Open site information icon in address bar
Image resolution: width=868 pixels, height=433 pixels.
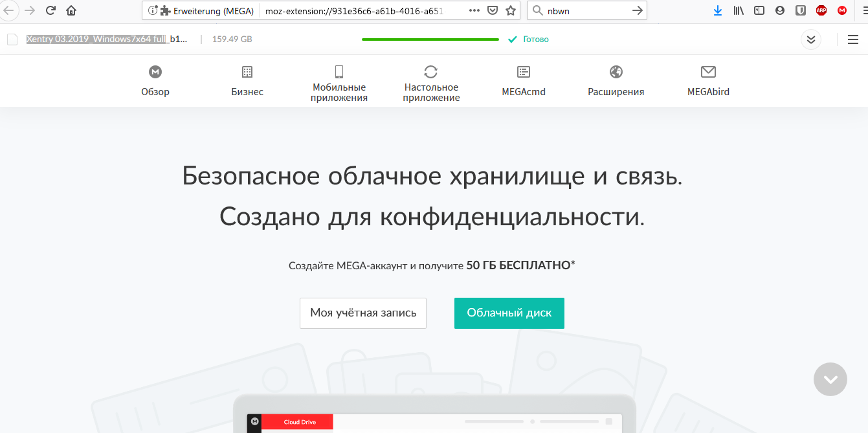click(x=153, y=10)
